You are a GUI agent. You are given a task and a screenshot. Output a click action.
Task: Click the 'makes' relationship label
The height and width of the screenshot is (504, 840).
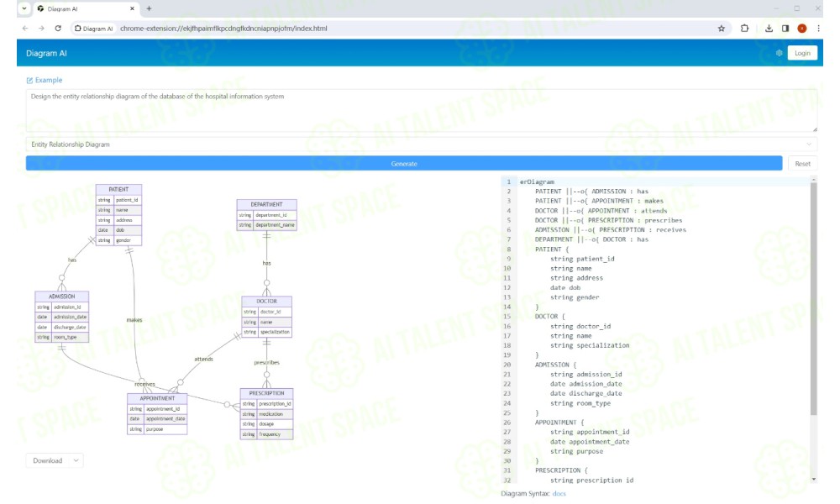[x=134, y=320]
